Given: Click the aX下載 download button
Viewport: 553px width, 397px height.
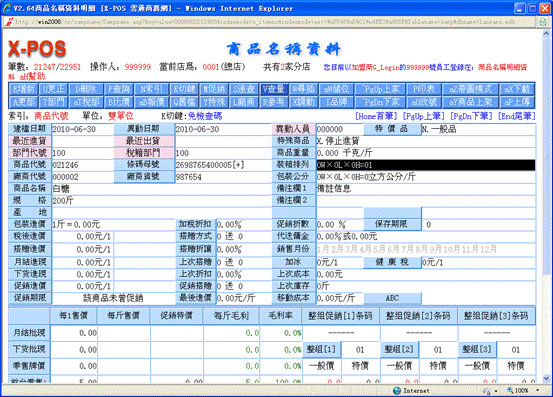Looking at the screenshot, I should [517, 89].
